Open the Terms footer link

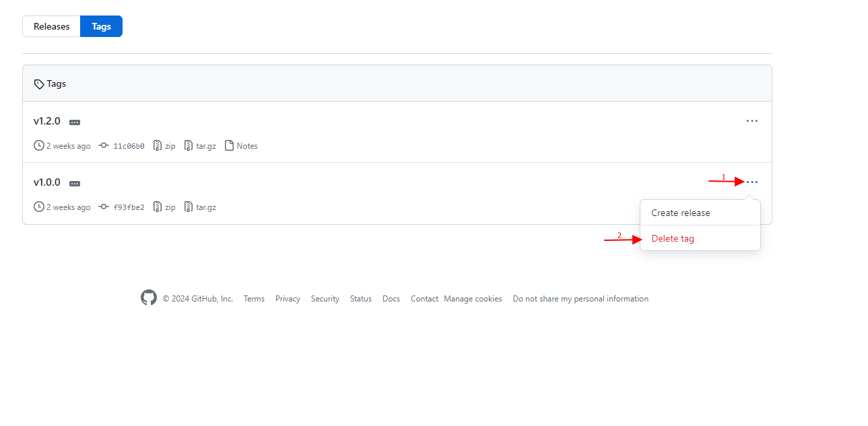coord(254,299)
